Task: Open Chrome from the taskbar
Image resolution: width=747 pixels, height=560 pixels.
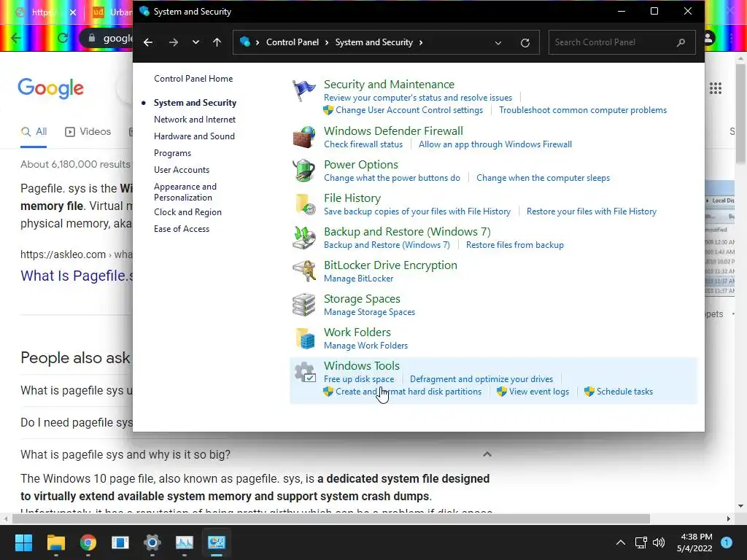Action: tap(88, 542)
